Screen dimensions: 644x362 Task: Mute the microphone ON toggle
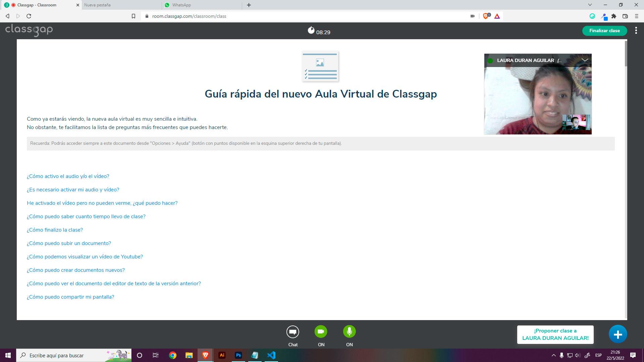pyautogui.click(x=349, y=331)
